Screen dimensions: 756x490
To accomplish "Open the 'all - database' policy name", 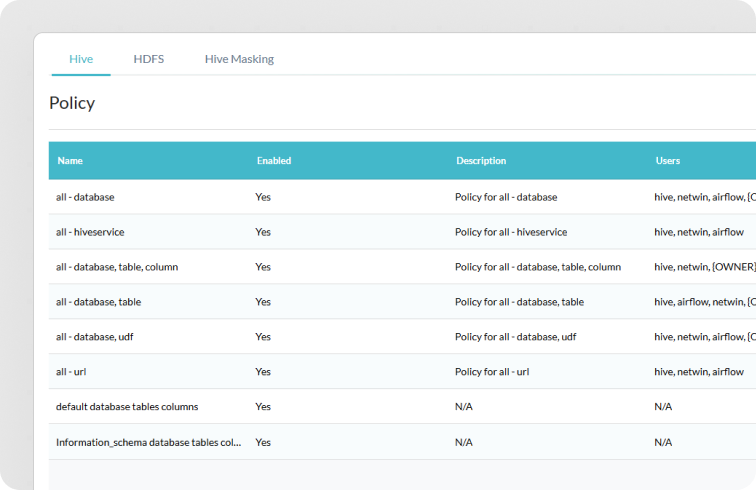I will (85, 197).
